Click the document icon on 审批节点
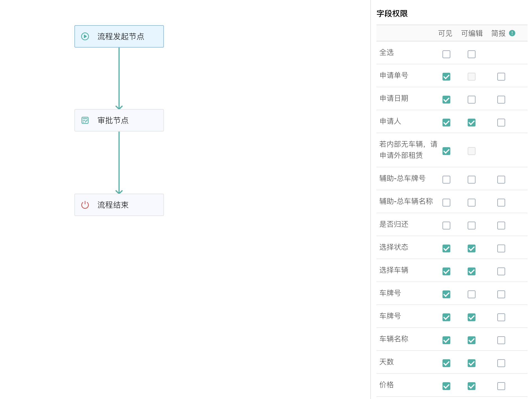Screen dimensions: 532x399 tap(85, 120)
